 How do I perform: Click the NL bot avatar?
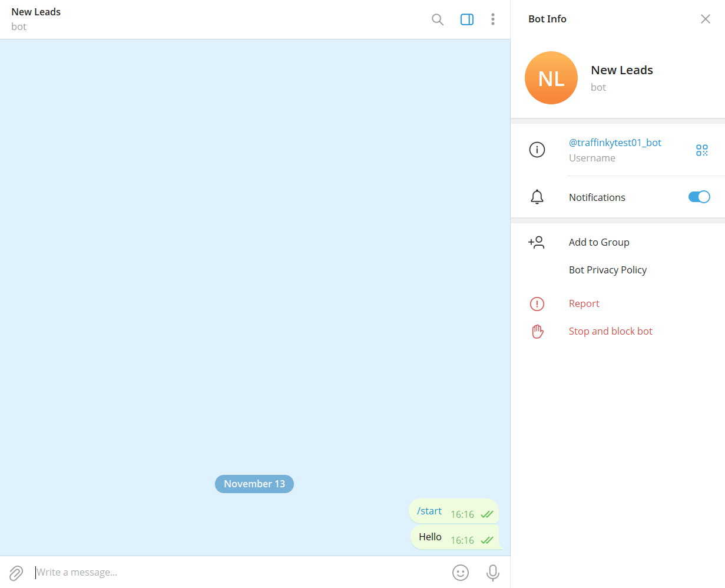(x=551, y=78)
